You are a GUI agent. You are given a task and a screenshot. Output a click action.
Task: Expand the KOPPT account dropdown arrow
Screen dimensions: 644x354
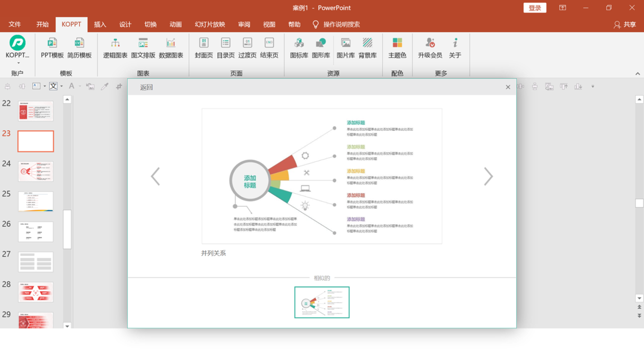coord(18,63)
